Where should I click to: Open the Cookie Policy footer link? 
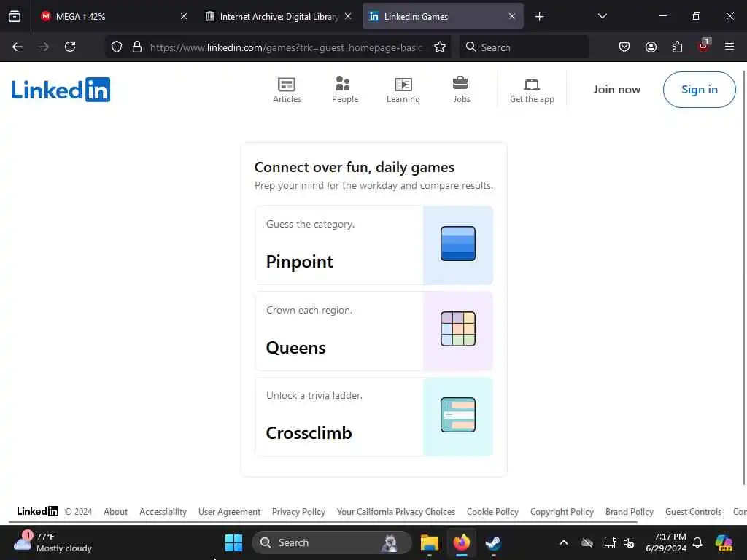[492, 512]
